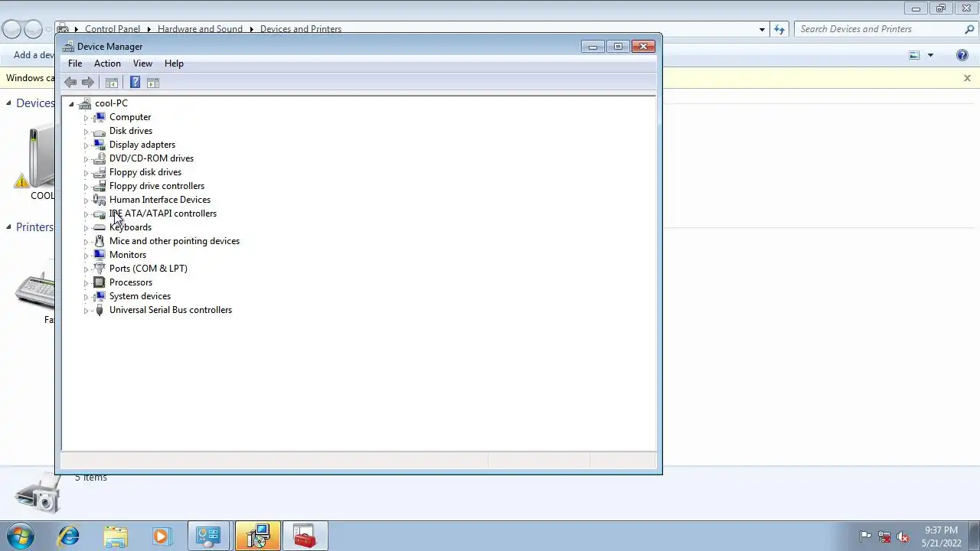The height and width of the screenshot is (551, 980).
Task: Click the Display adapters category icon
Action: (x=99, y=145)
